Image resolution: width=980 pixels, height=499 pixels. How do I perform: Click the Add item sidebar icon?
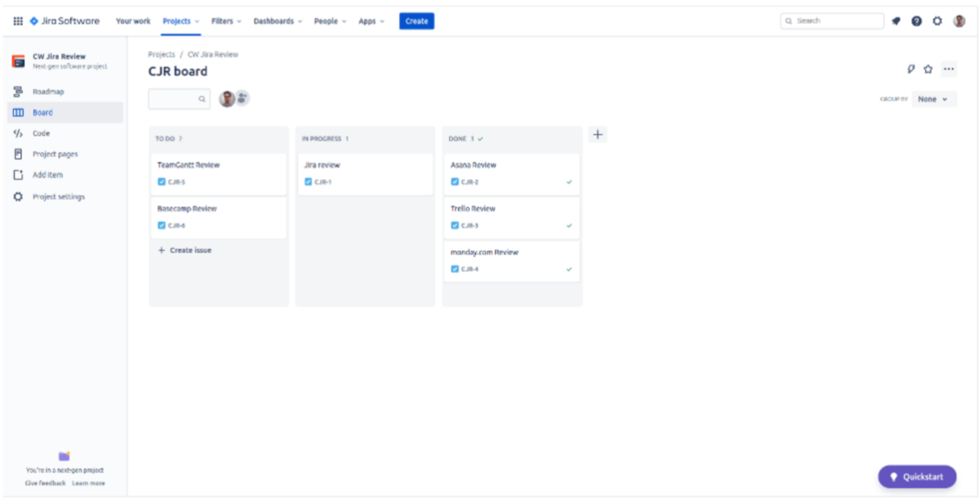coord(18,175)
